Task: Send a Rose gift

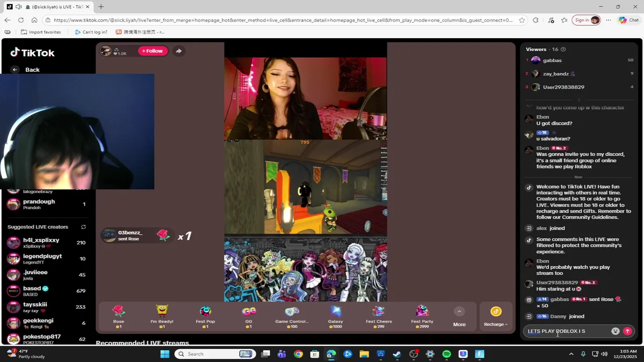Action: [118, 316]
